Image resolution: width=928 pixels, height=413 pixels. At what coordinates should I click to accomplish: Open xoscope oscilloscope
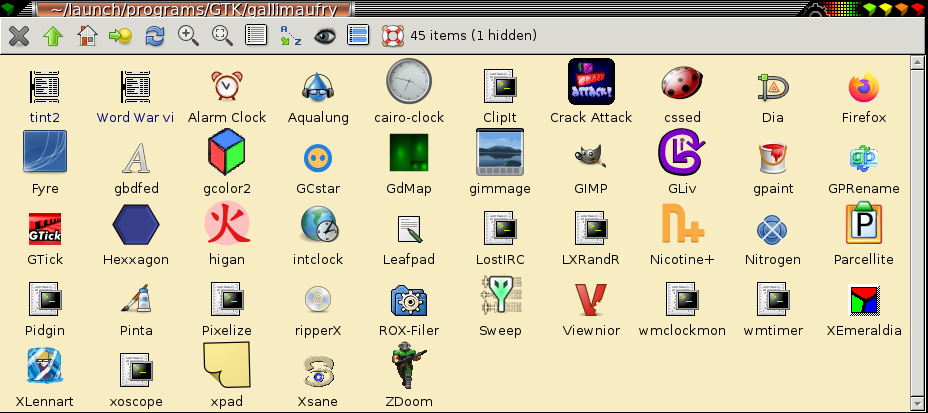tap(136, 370)
